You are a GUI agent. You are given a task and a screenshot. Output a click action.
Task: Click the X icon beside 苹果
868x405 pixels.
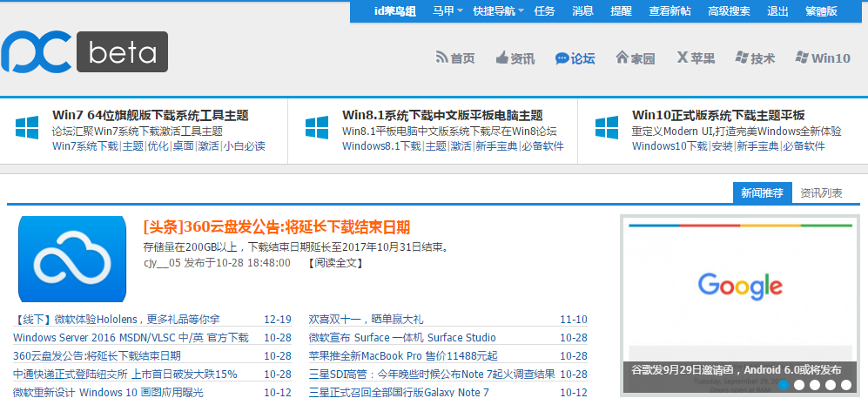click(x=682, y=57)
